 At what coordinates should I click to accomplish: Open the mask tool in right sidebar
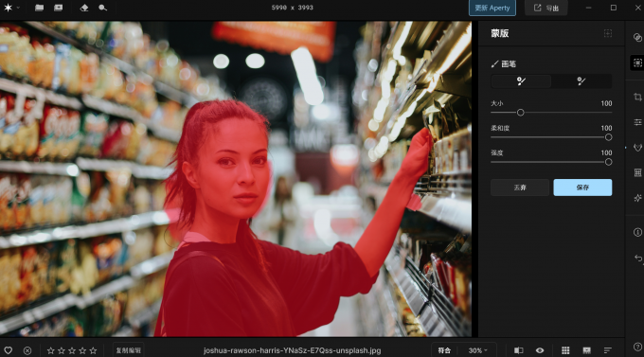click(x=637, y=62)
